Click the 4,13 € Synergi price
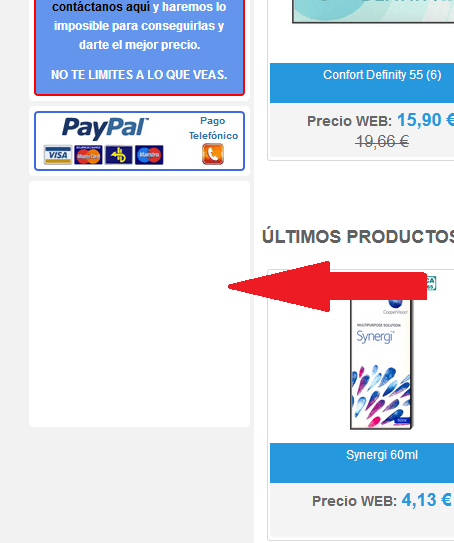 [427, 500]
